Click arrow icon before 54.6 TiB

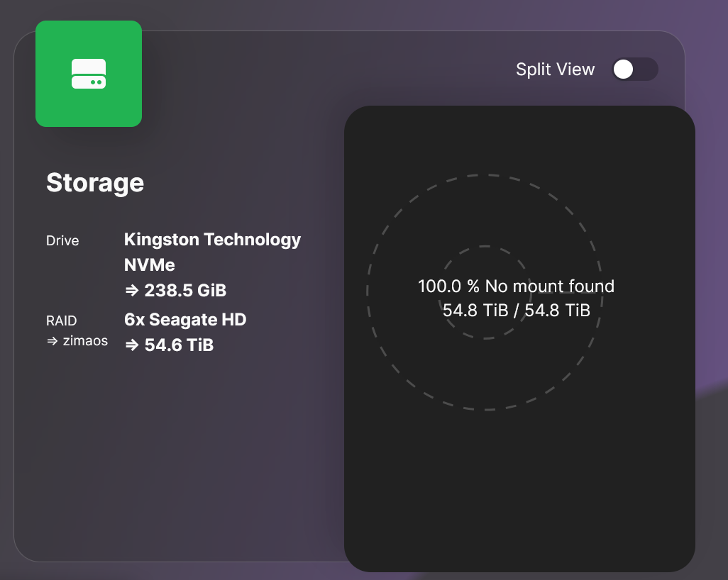[131, 345]
